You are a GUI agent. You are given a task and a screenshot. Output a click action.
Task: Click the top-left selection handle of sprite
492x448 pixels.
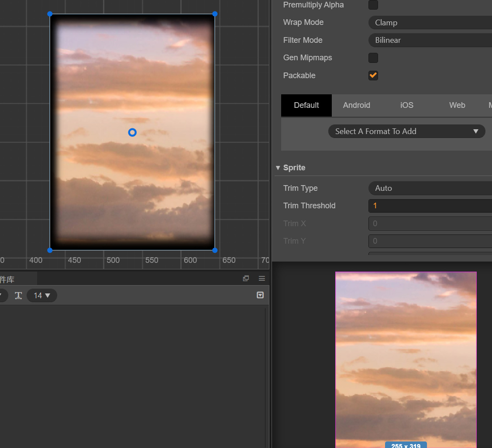pyautogui.click(x=50, y=14)
